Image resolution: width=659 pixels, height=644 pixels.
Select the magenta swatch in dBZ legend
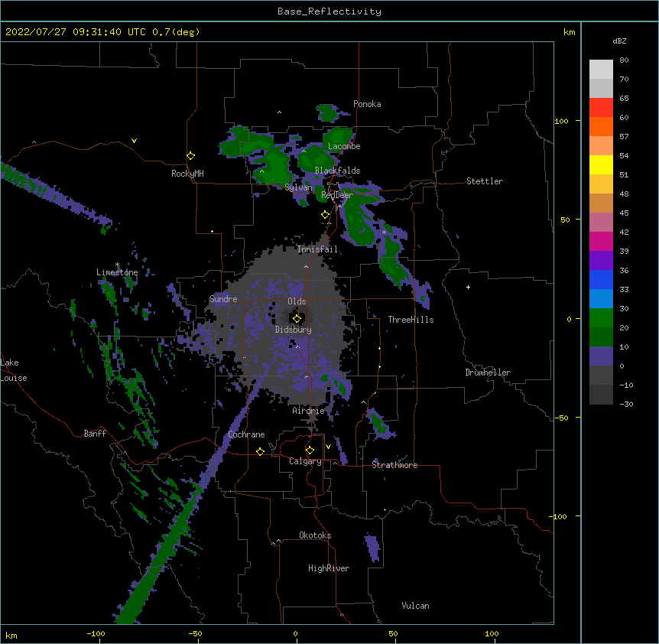[601, 241]
